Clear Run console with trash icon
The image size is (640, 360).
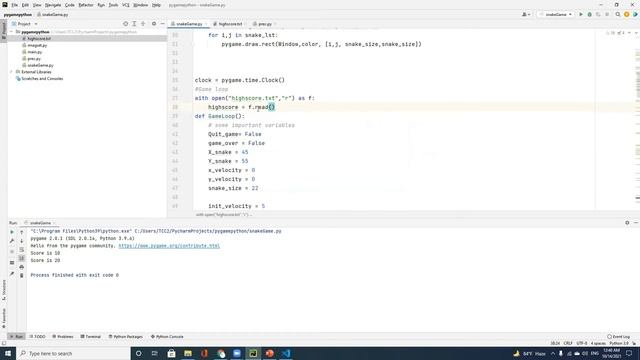pyautogui.click(x=22, y=276)
